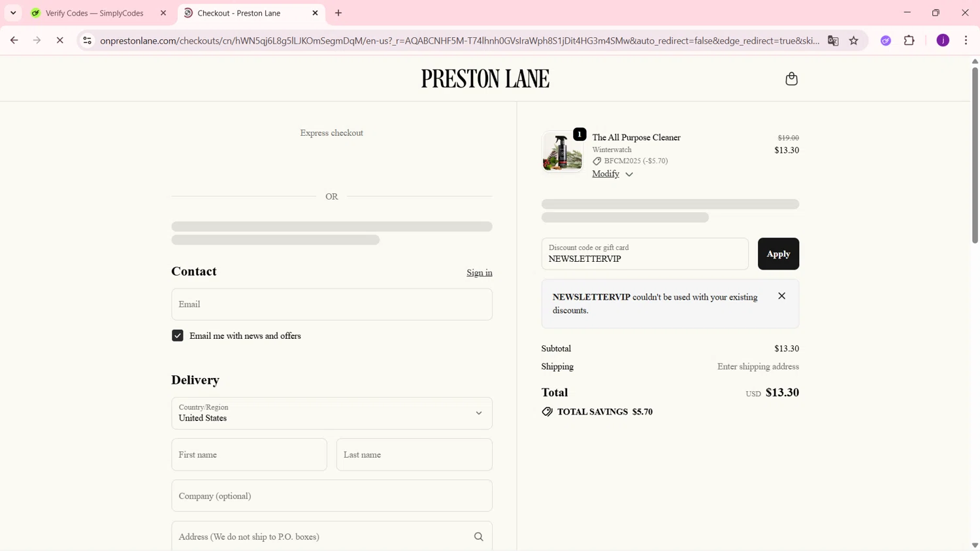Open the Country/Region dropdown

332,413
